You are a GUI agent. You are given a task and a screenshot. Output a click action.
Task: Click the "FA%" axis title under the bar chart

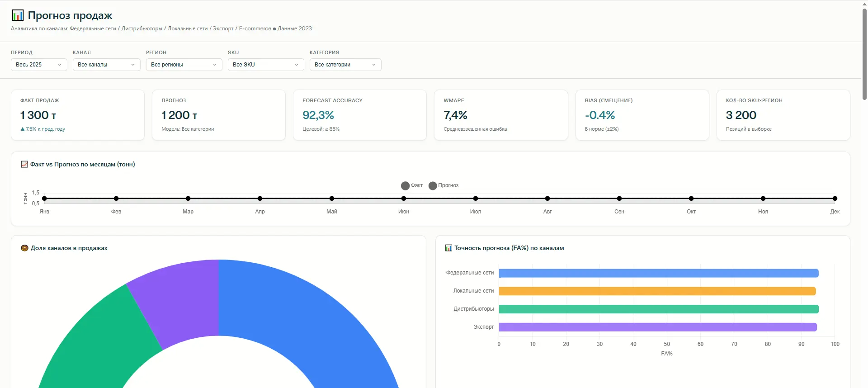667,354
